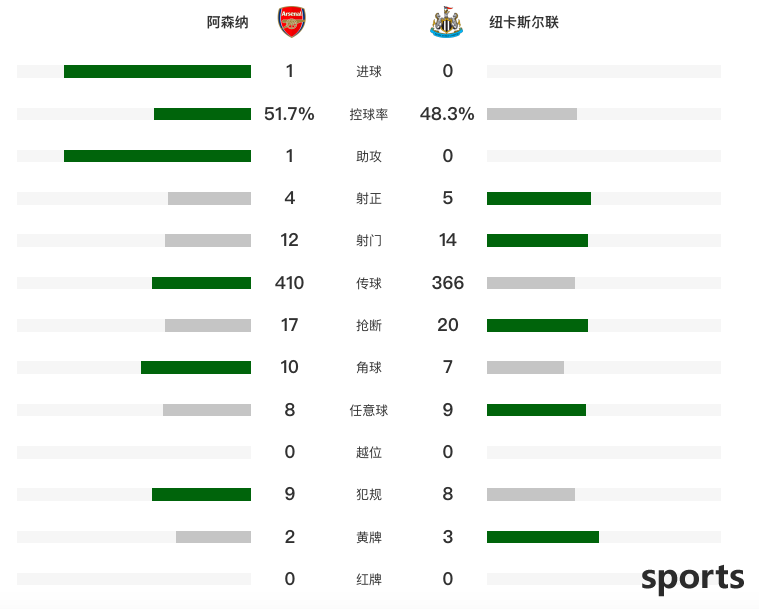Select the 红牌 stat label
The image size is (759, 609).
[369, 579]
